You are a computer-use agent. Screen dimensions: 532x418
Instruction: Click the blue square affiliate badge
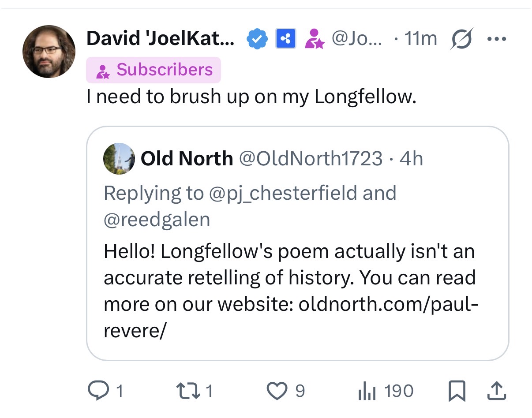coord(286,39)
